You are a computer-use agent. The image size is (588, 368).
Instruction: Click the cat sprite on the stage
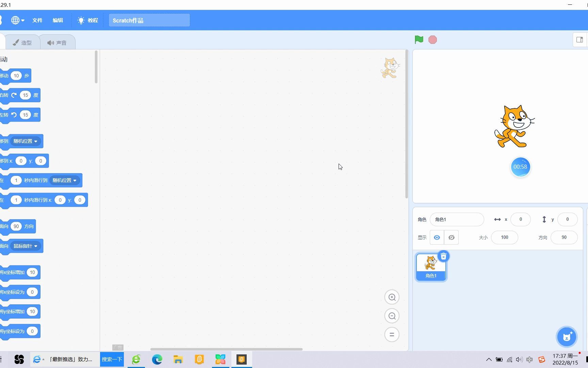pyautogui.click(x=514, y=126)
